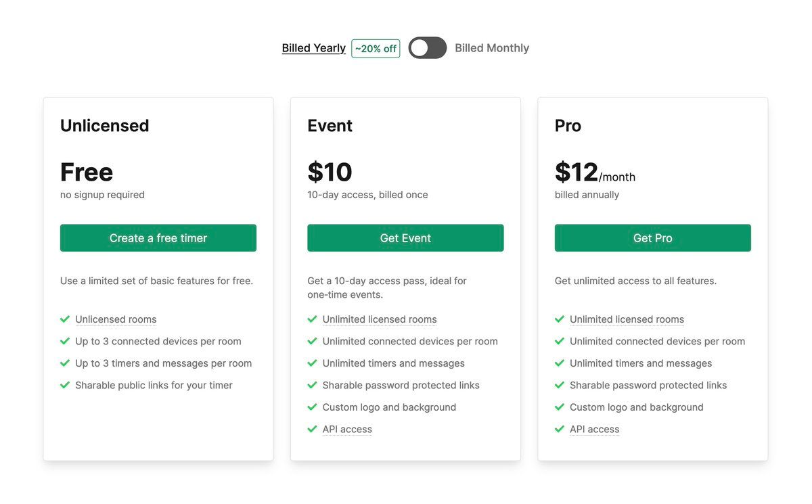Open the API access link in Pro plan
The width and height of the screenshot is (812, 504).
(x=594, y=429)
